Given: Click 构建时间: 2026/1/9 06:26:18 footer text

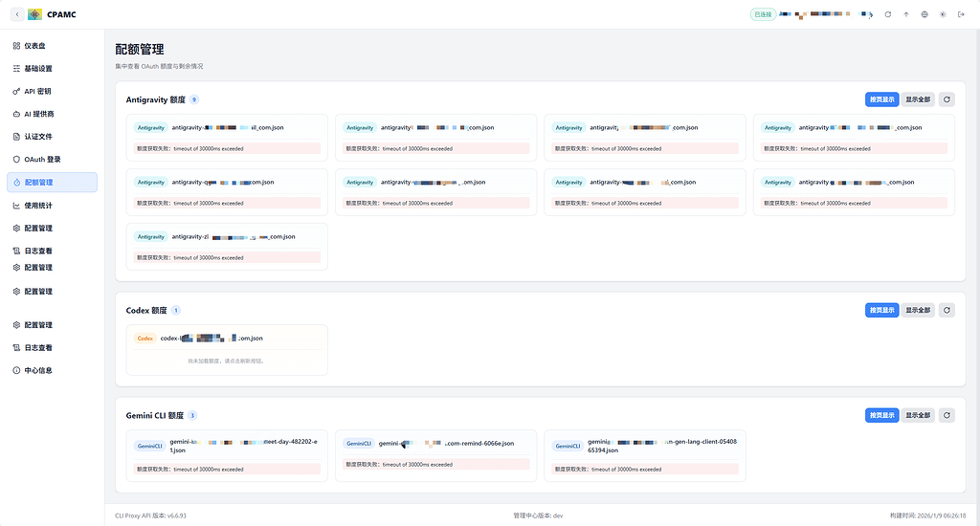Looking at the screenshot, I should 927,515.
